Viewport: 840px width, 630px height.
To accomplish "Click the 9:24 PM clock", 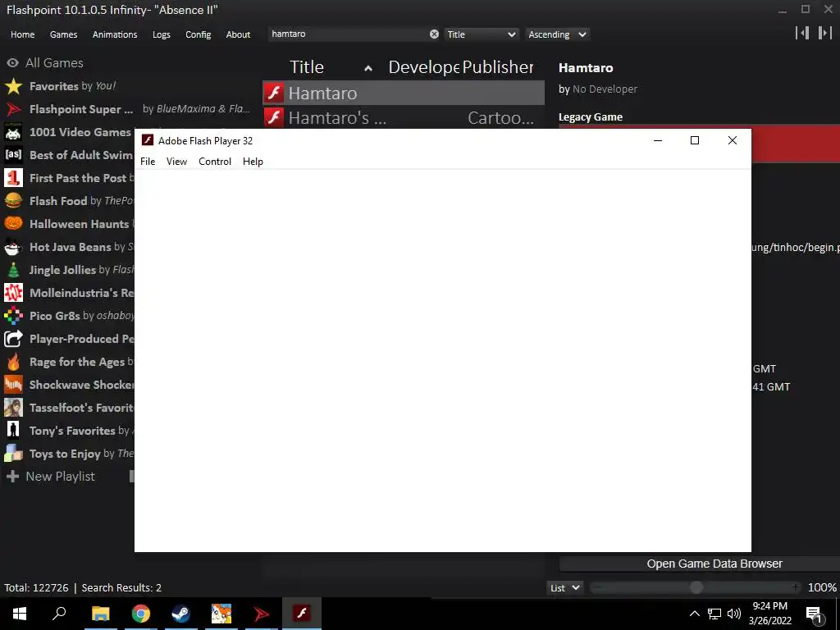I will [769, 606].
